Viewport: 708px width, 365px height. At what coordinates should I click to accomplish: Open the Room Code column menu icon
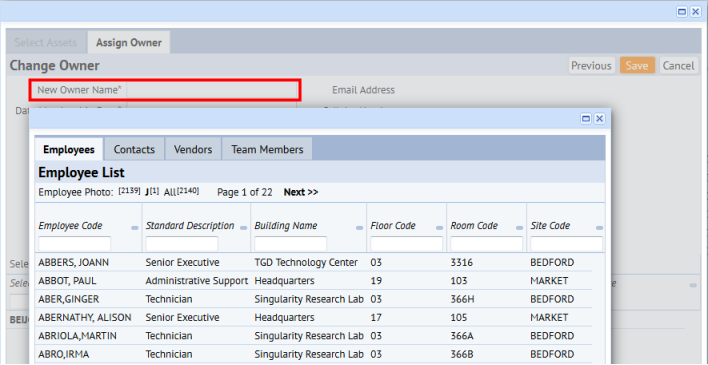[519, 228]
